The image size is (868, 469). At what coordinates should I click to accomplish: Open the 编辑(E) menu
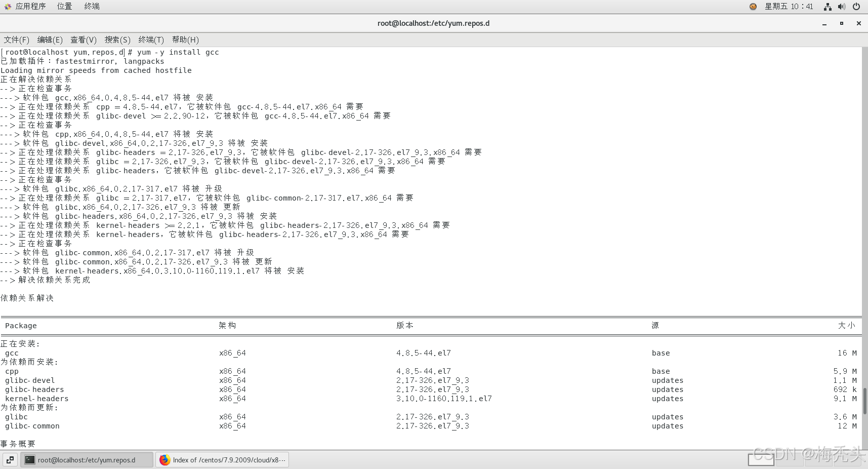tap(50, 40)
